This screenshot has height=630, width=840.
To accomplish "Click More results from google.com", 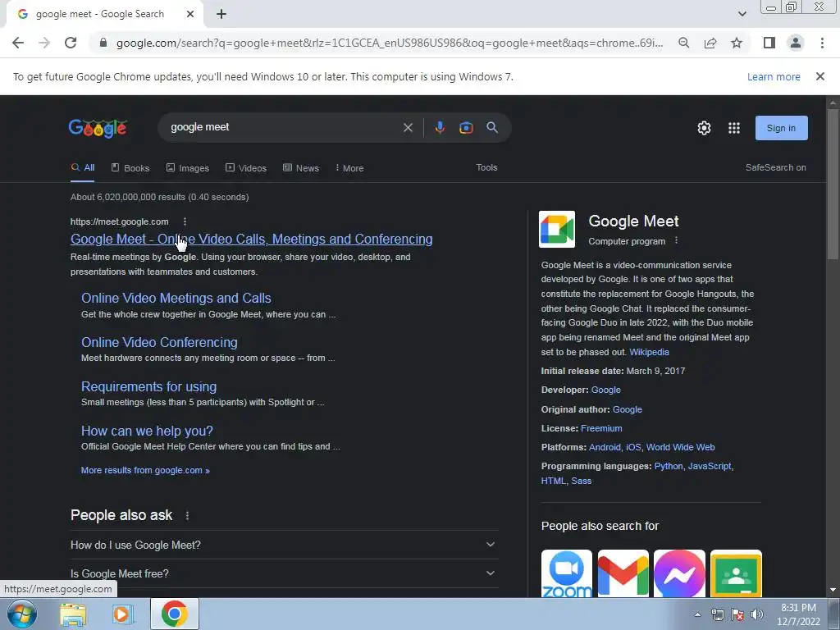I will [x=145, y=470].
